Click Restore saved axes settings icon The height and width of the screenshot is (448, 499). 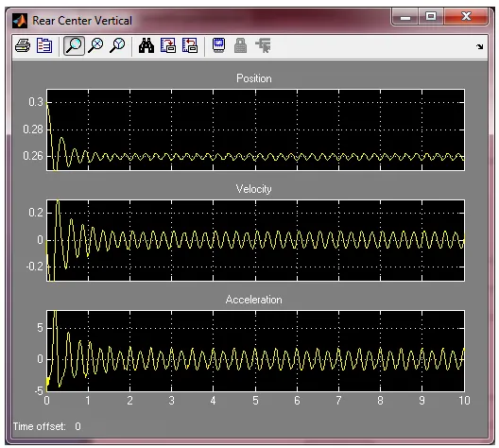click(x=190, y=45)
